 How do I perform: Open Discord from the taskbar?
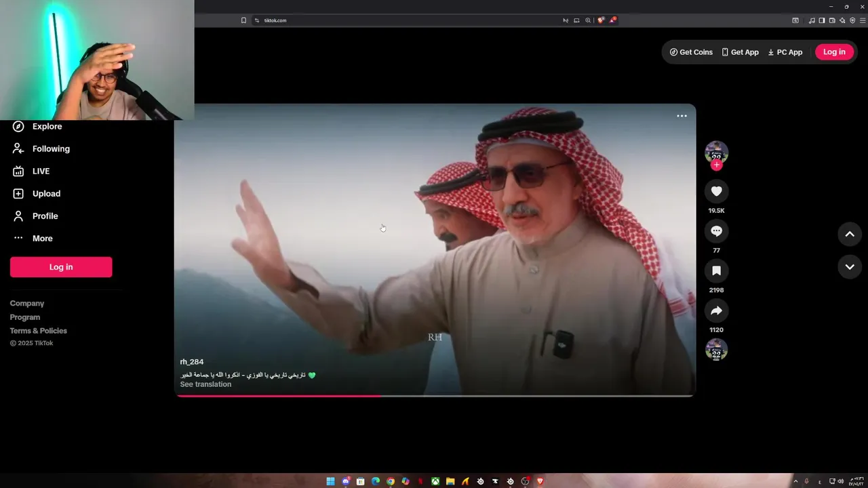(346, 481)
